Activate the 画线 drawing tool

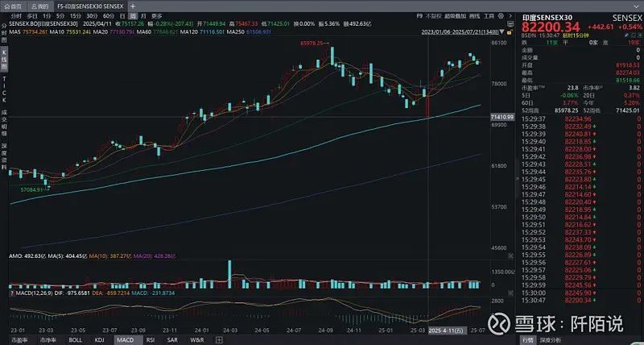[x=474, y=16]
